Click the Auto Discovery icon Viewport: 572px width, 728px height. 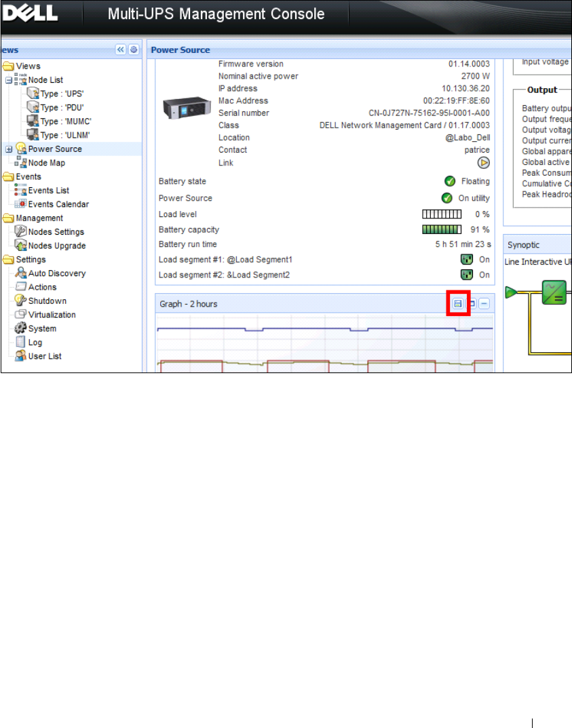tap(20, 273)
